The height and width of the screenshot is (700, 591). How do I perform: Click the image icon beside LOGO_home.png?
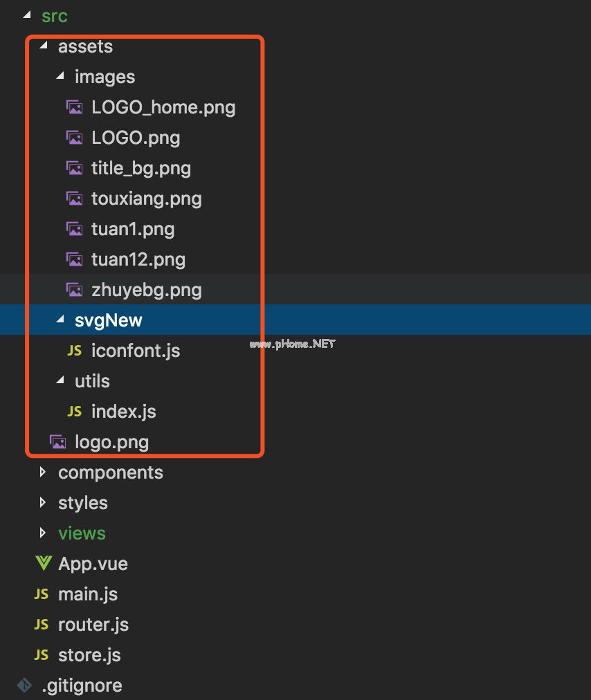pyautogui.click(x=74, y=107)
